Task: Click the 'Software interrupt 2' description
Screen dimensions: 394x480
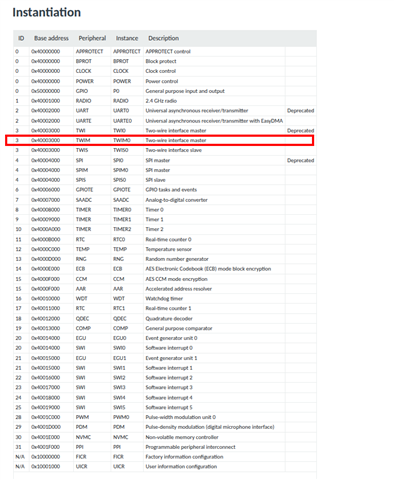Action: [x=169, y=378]
